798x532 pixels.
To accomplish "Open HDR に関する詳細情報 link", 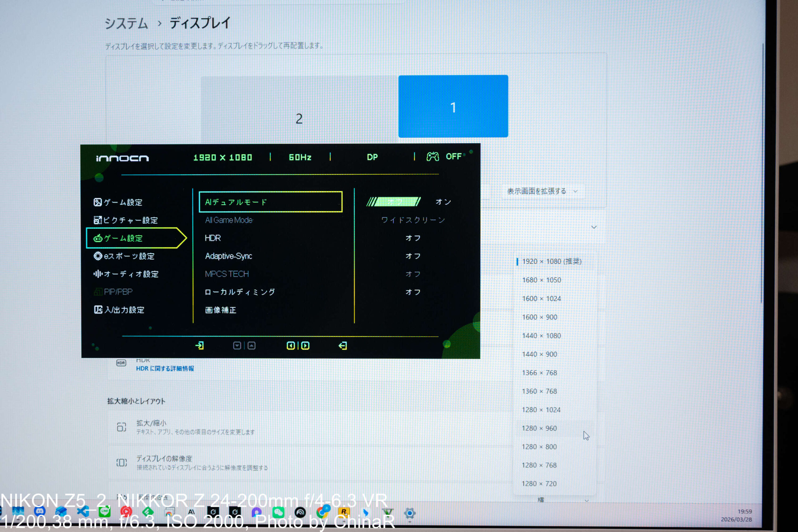I will click(x=165, y=368).
